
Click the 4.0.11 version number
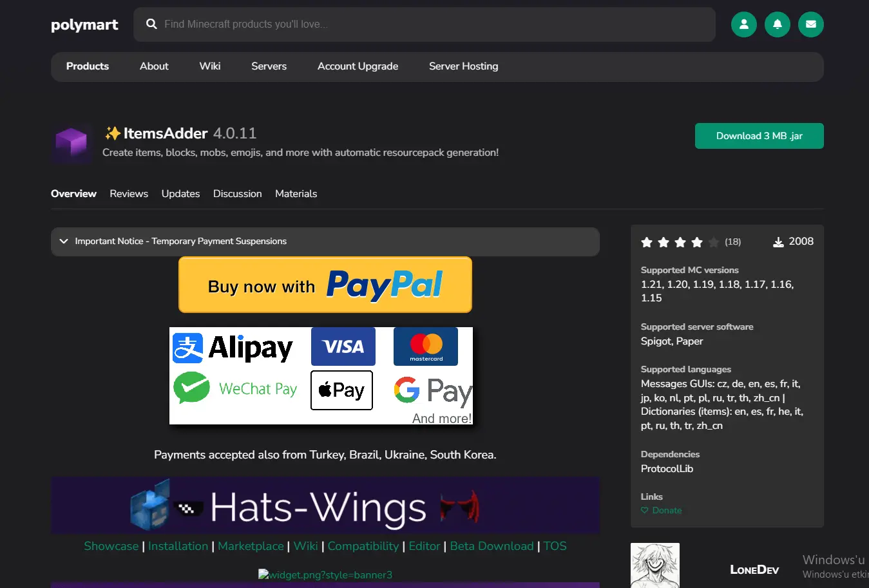235,133
